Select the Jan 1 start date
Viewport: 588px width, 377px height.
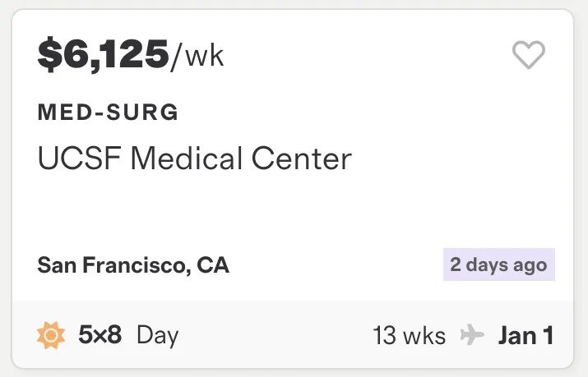coord(525,335)
